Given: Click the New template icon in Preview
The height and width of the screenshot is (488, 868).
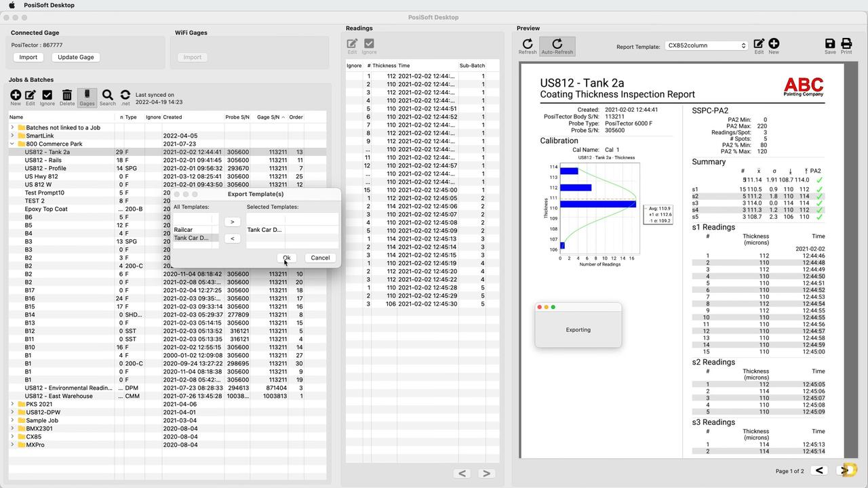Looking at the screenshot, I should (x=774, y=46).
